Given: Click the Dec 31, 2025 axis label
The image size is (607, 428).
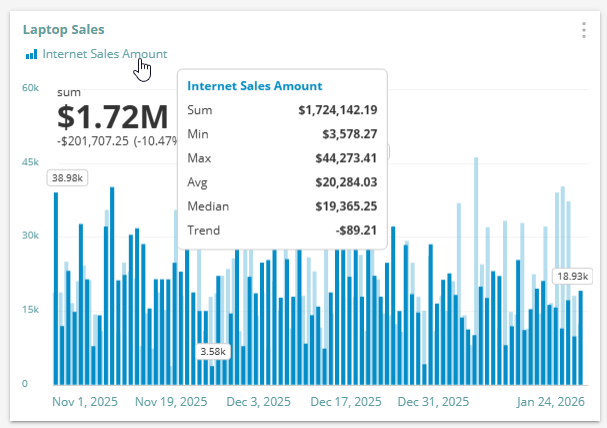Looking at the screenshot, I should pos(433,402).
